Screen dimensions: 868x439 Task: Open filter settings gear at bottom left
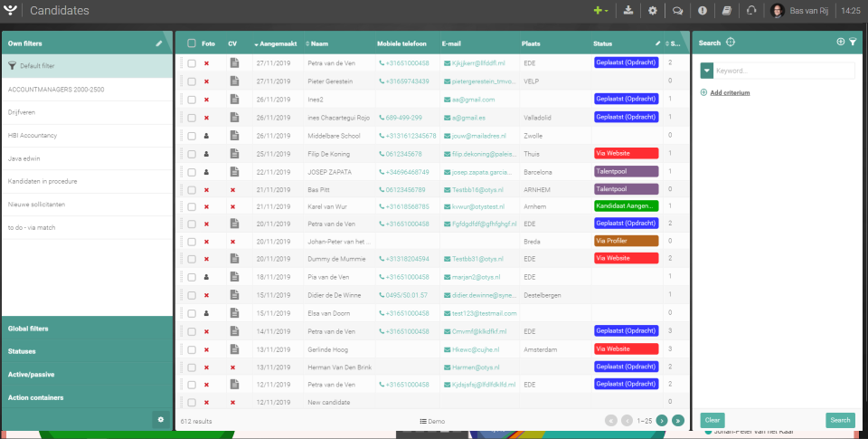(161, 420)
